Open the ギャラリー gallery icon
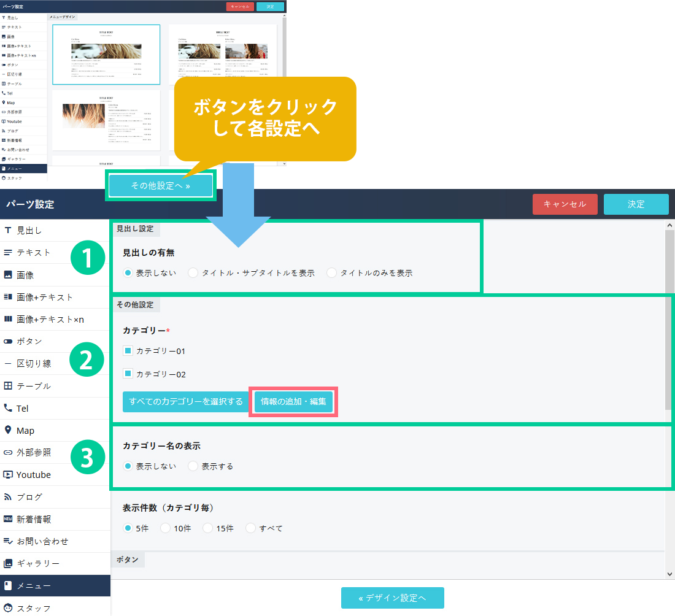 point(8,563)
